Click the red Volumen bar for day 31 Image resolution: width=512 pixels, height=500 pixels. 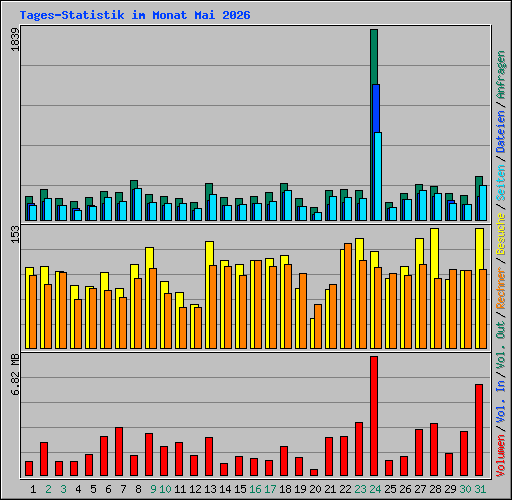tap(479, 430)
